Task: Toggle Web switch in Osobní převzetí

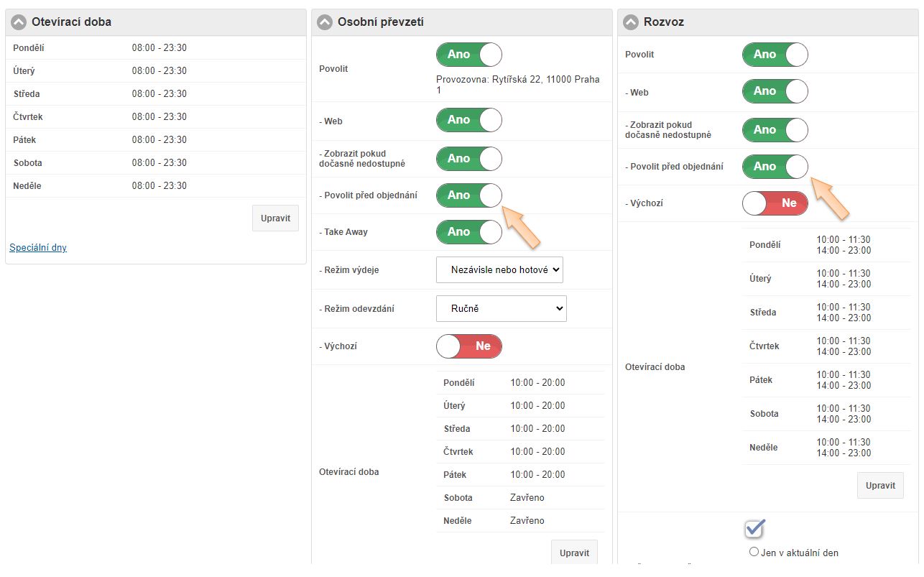Action: [x=468, y=120]
